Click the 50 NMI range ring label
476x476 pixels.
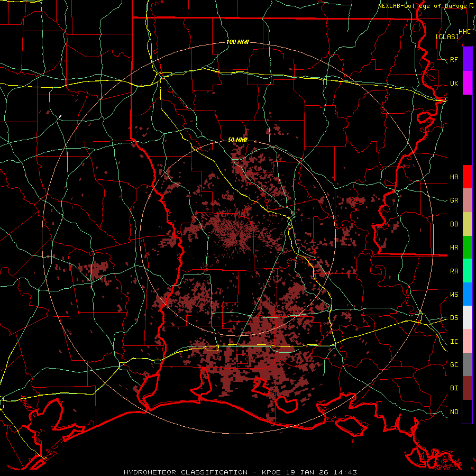point(237,140)
